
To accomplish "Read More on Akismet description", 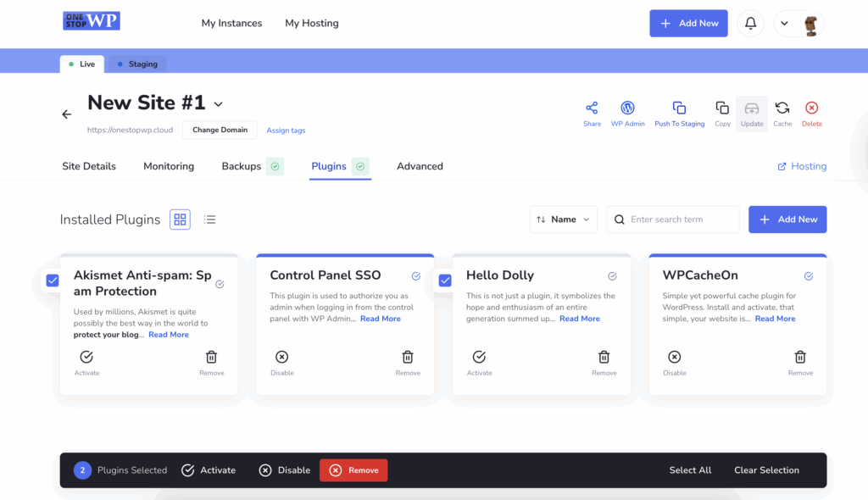I will (x=169, y=335).
